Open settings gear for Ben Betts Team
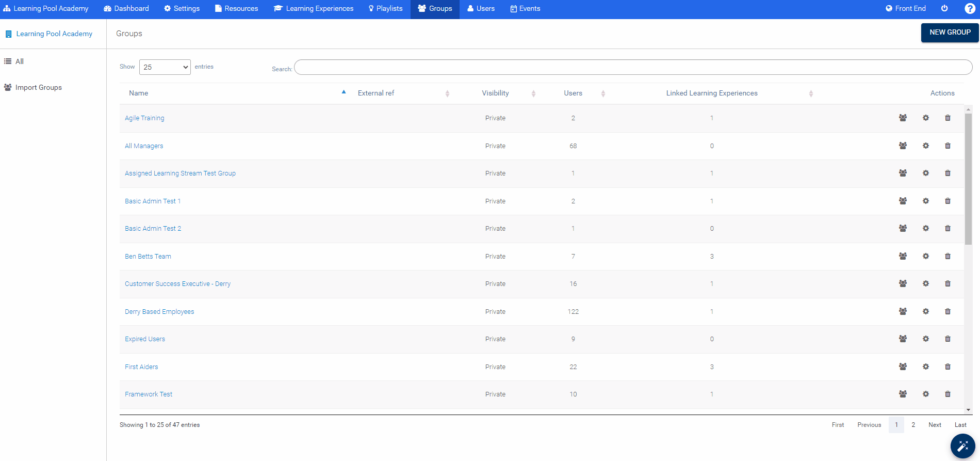980x461 pixels. point(926,256)
